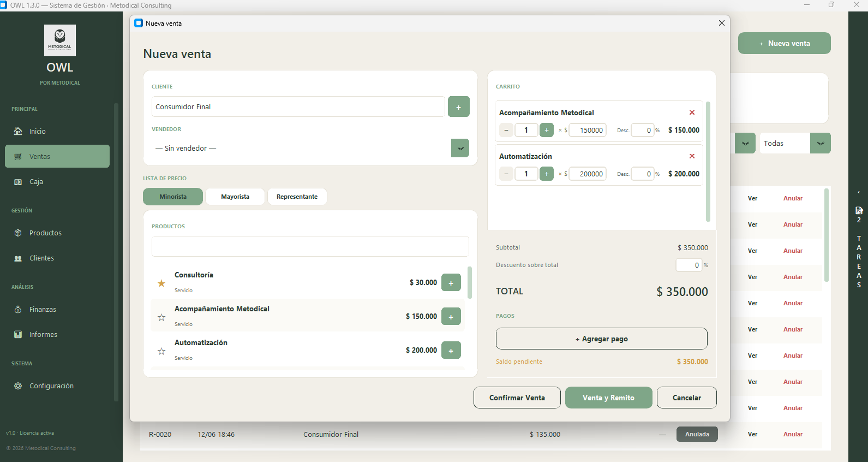Click Venta y Remito button
The height and width of the screenshot is (462, 868).
pyautogui.click(x=609, y=398)
